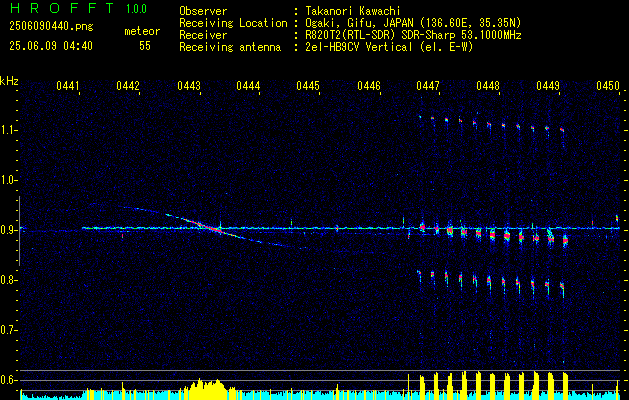Click frequency axis label 1.1

[x=8, y=130]
